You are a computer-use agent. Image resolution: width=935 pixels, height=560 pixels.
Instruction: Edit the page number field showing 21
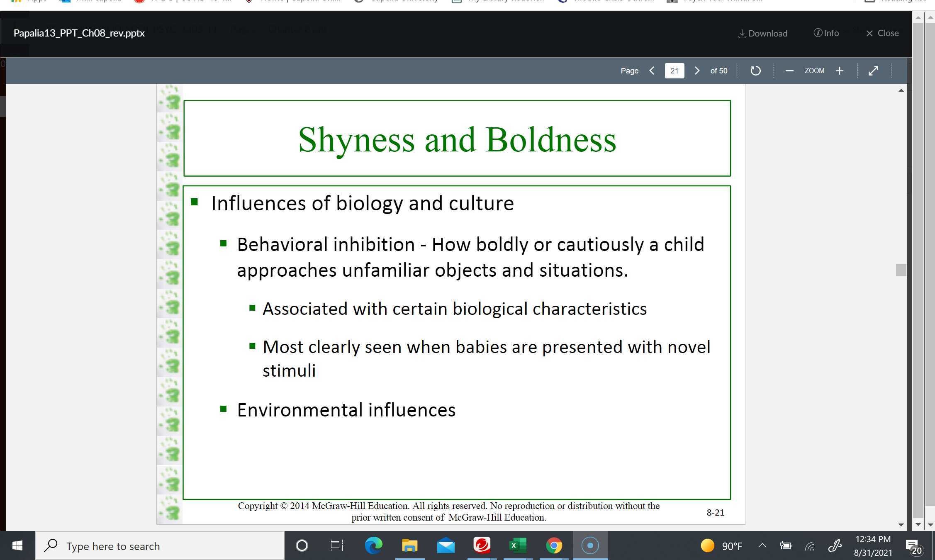[x=674, y=71]
